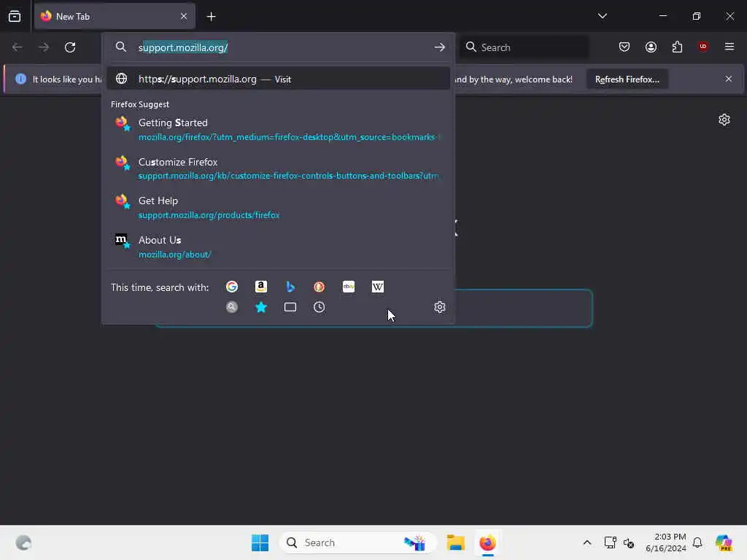Search this time with Bing
Screen dimensions: 747x560
click(290, 287)
